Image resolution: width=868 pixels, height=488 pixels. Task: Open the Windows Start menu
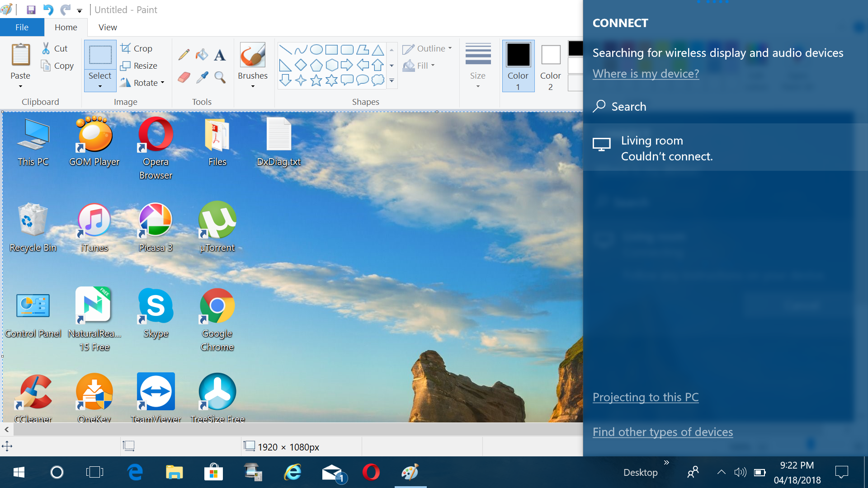point(19,473)
